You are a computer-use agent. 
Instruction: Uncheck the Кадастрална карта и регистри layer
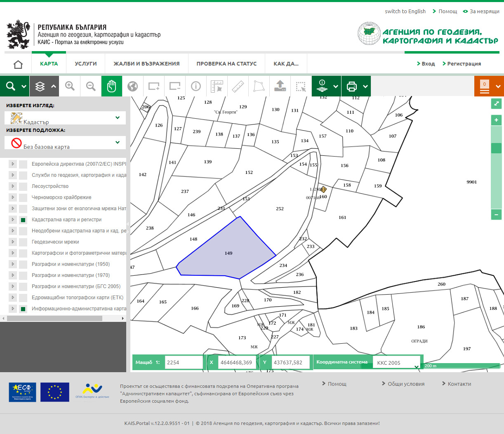pos(23,220)
